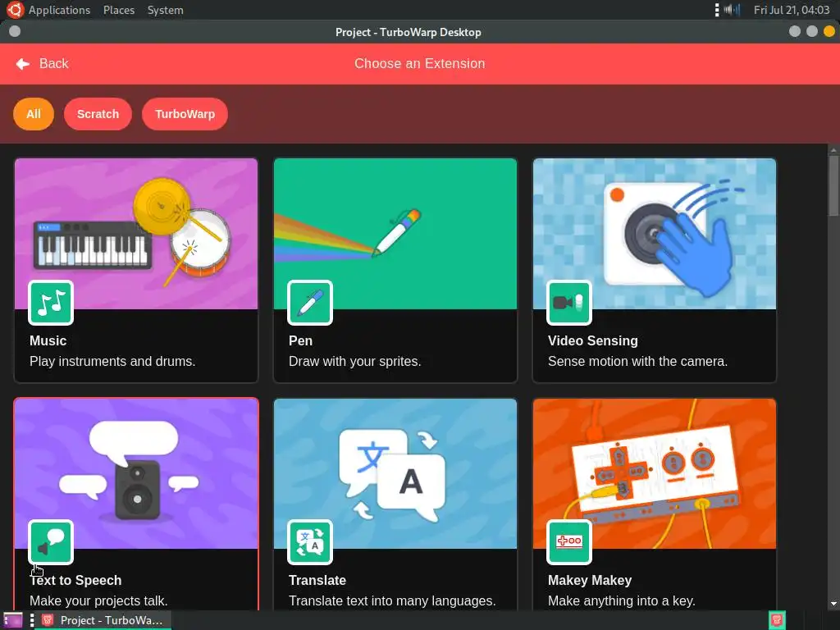The height and width of the screenshot is (630, 840).
Task: Go Back to the editor
Action: tap(43, 64)
